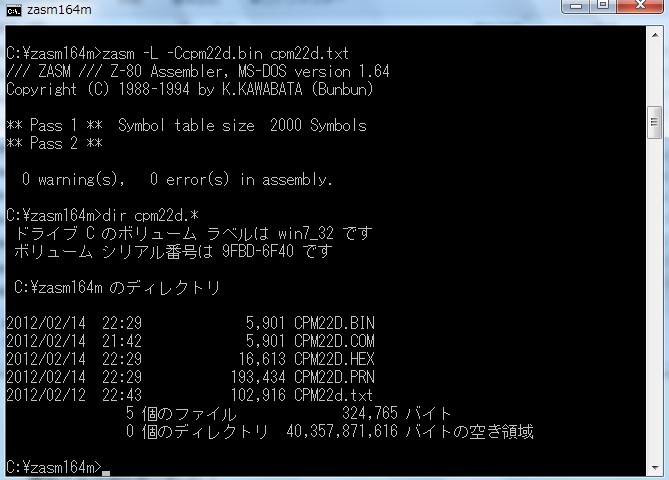
Task: Maximize the zasm164m console window
Action: 603,6
